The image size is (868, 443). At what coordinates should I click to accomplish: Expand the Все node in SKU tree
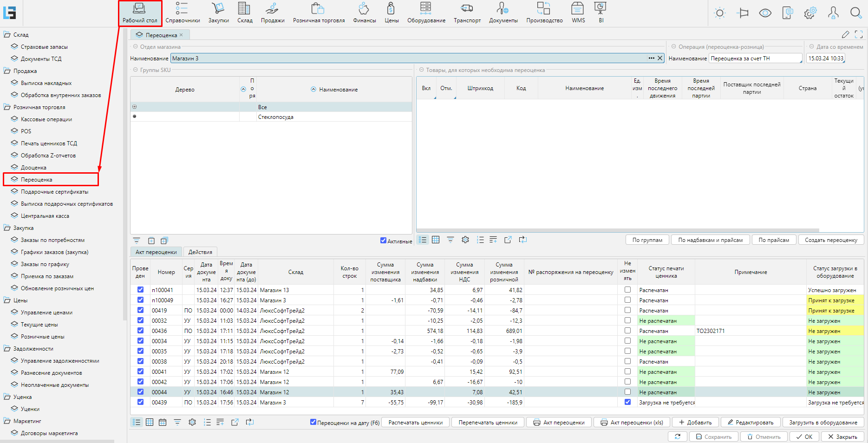tap(135, 107)
